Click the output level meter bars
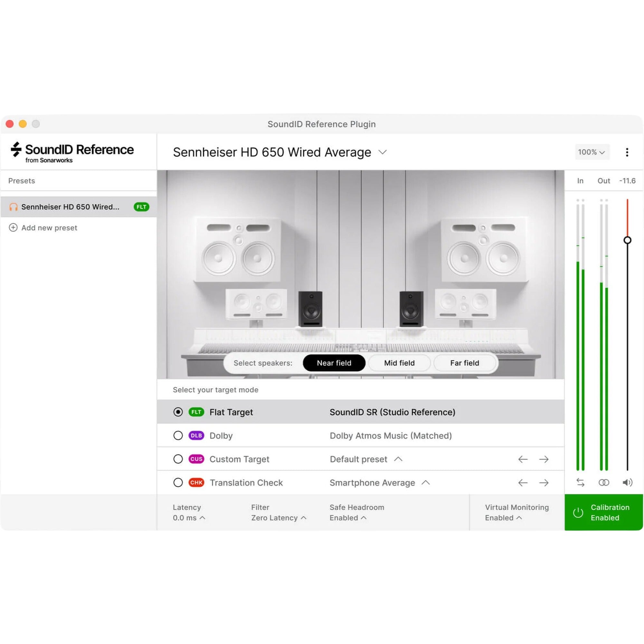 [x=604, y=335]
